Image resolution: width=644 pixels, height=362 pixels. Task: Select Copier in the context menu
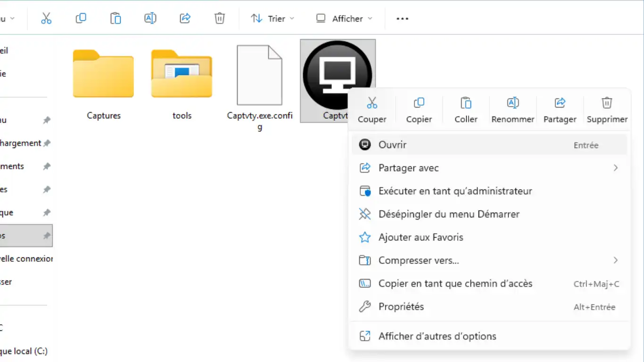pos(419,109)
